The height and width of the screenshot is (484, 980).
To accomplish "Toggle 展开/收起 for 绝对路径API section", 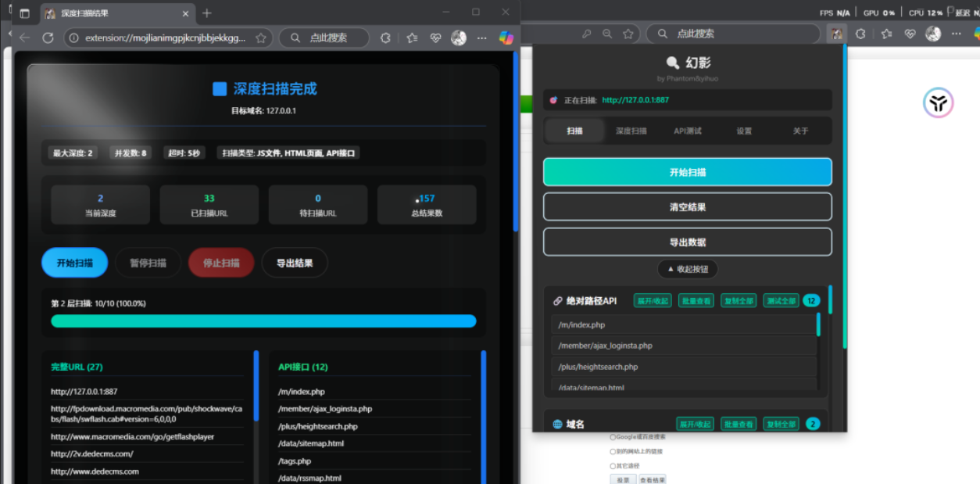I will (653, 301).
